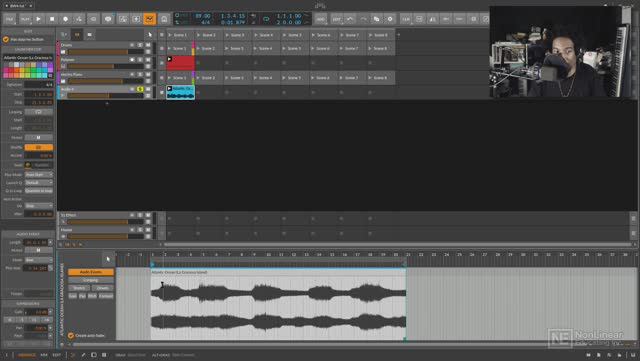The image size is (640, 361).
Task: Select the Audio Events button in editor
Action: 91,272
